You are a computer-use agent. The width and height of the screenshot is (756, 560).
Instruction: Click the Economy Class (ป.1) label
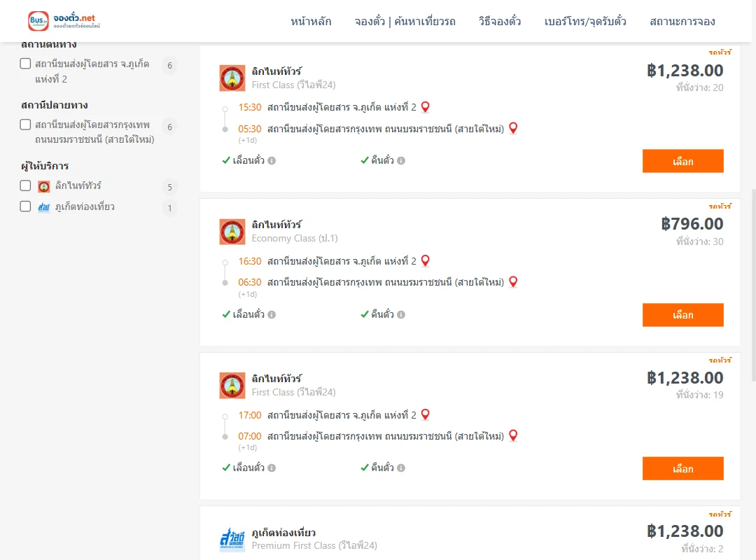tap(295, 238)
